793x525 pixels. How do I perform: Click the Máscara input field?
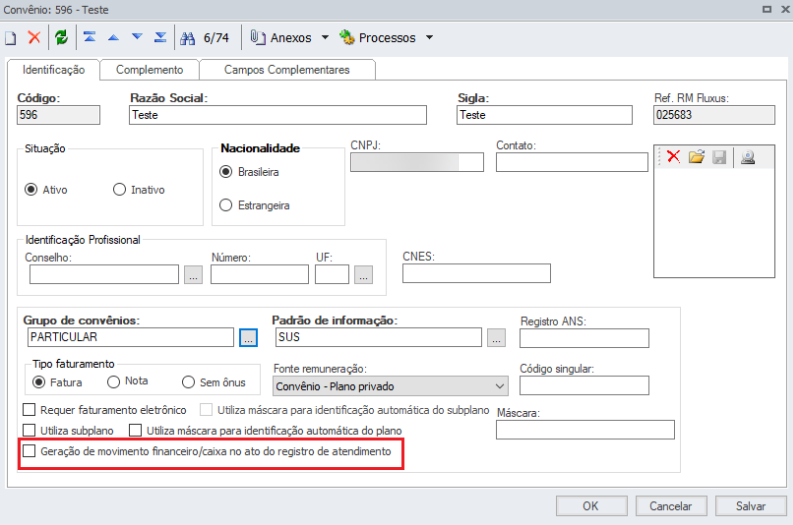click(x=585, y=429)
